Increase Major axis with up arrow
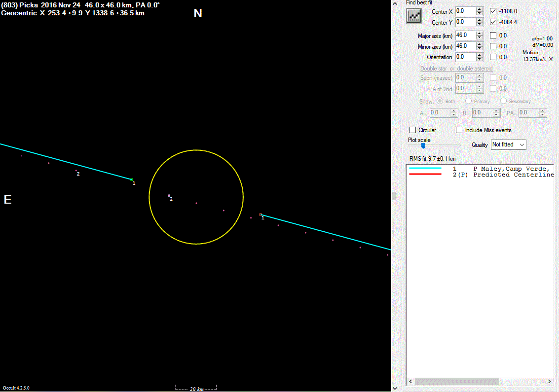The width and height of the screenshot is (559, 392). [480, 34]
